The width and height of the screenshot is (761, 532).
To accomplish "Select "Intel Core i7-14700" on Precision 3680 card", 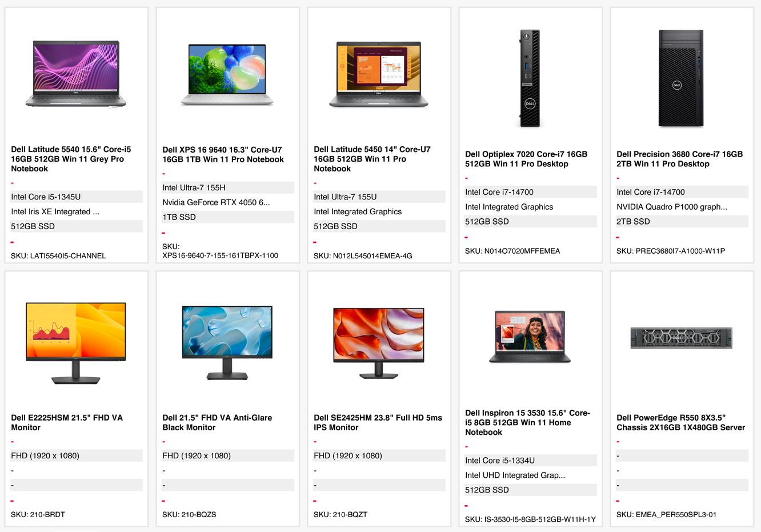I will pos(682,192).
